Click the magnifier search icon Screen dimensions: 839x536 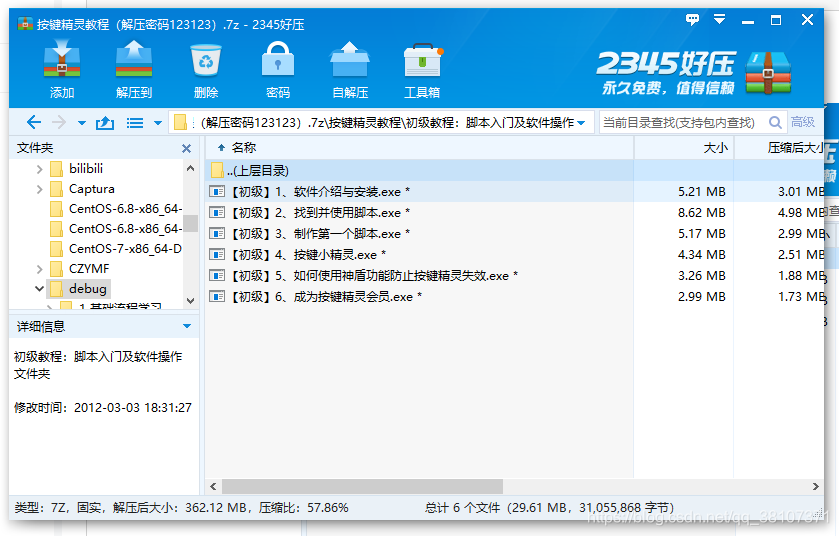pyautogui.click(x=775, y=122)
